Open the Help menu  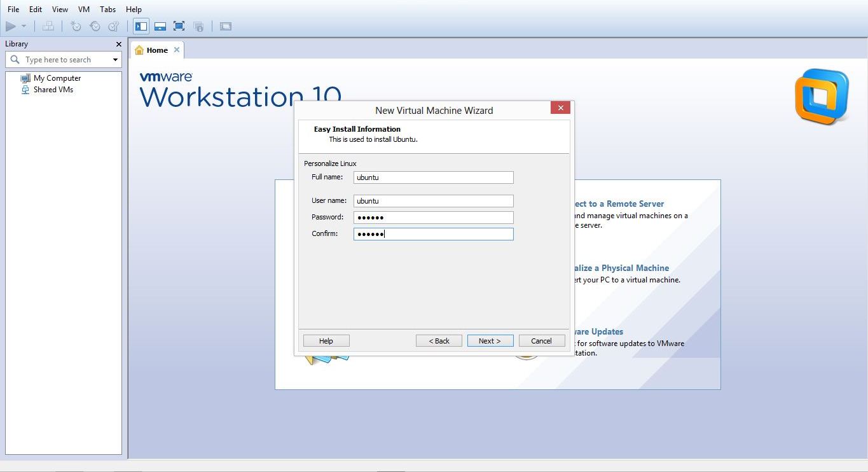[x=134, y=10]
